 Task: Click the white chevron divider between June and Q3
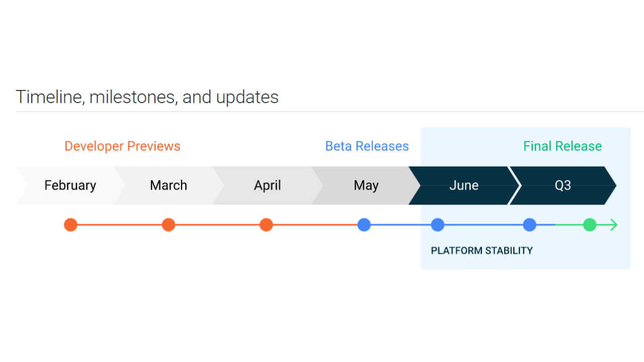(x=515, y=185)
